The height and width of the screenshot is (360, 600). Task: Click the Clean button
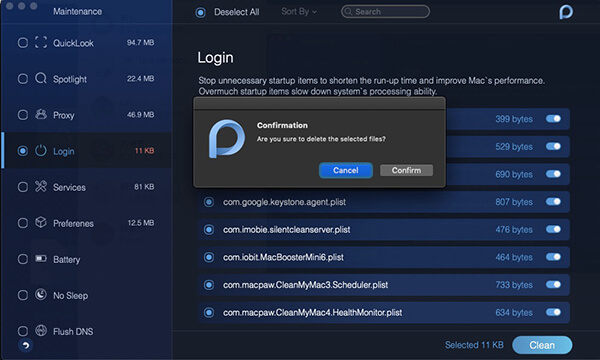pos(542,345)
